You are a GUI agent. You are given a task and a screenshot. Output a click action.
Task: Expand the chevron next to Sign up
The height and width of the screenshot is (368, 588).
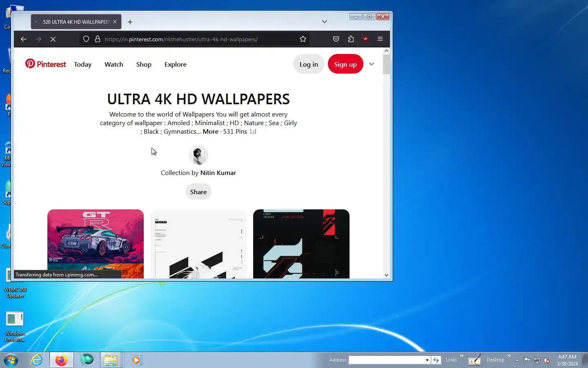click(x=372, y=64)
